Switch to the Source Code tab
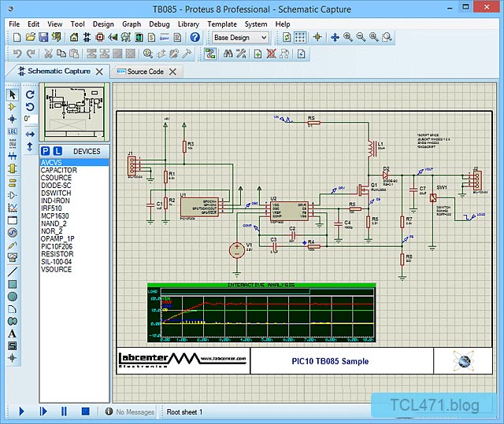This screenshot has width=504, height=424. tap(140, 72)
